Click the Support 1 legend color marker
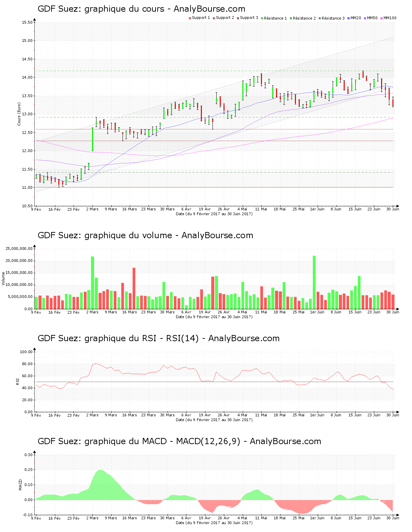412x532 pixels. pos(190,18)
